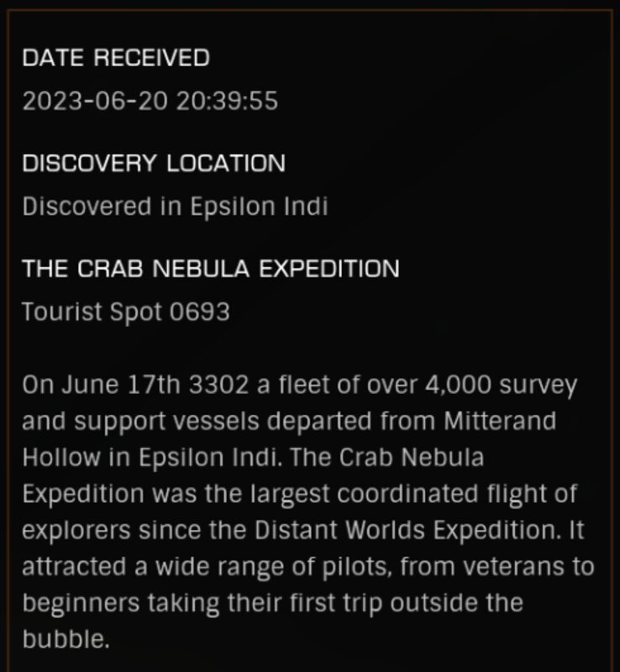Select the timestamp 2023-06-20 20:39:55
The width and height of the screenshot is (620, 672).
click(x=150, y=101)
